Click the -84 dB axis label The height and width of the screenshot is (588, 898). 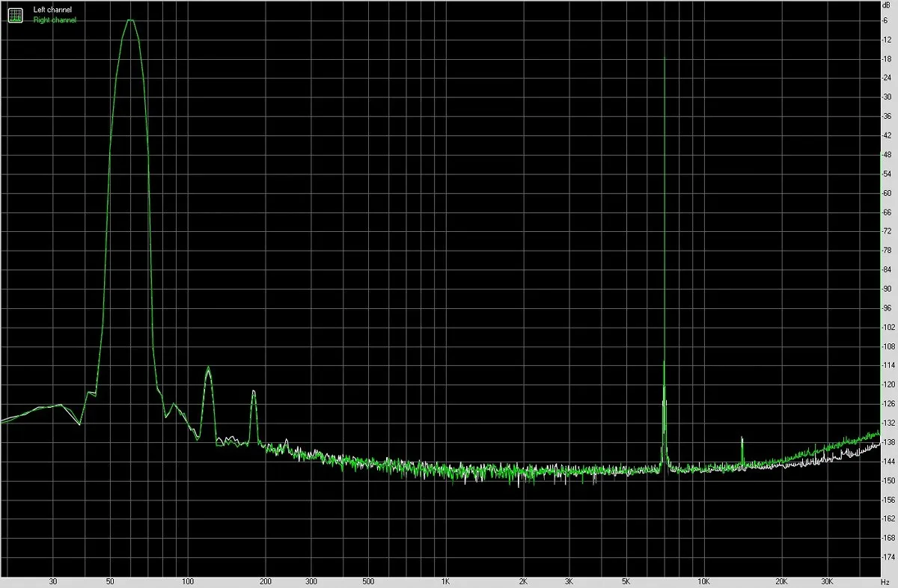[888, 269]
